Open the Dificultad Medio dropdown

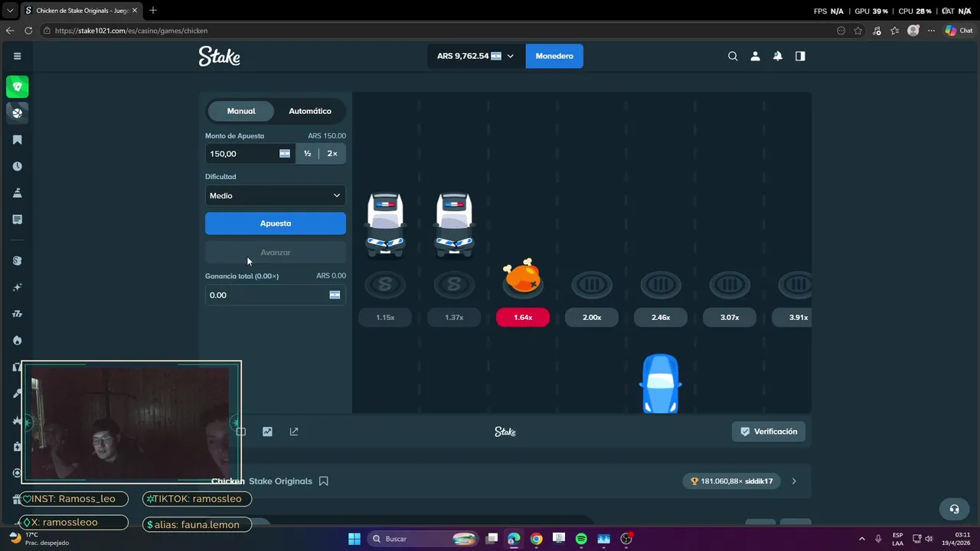point(276,195)
